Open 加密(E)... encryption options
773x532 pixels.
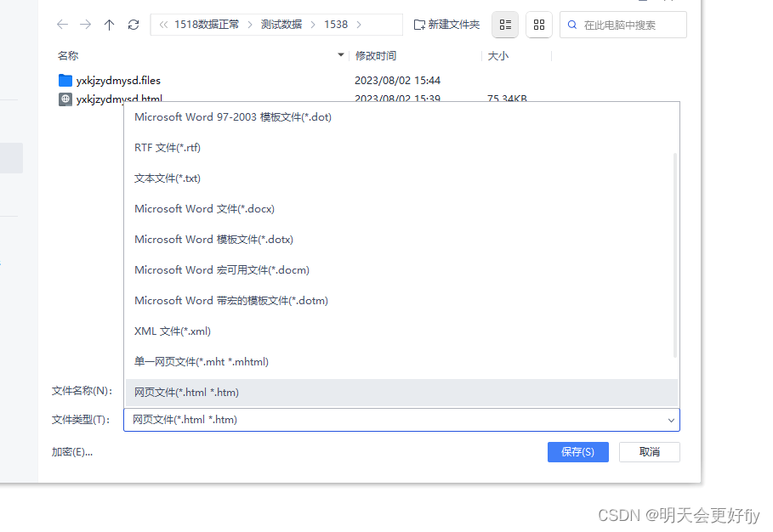(x=72, y=452)
